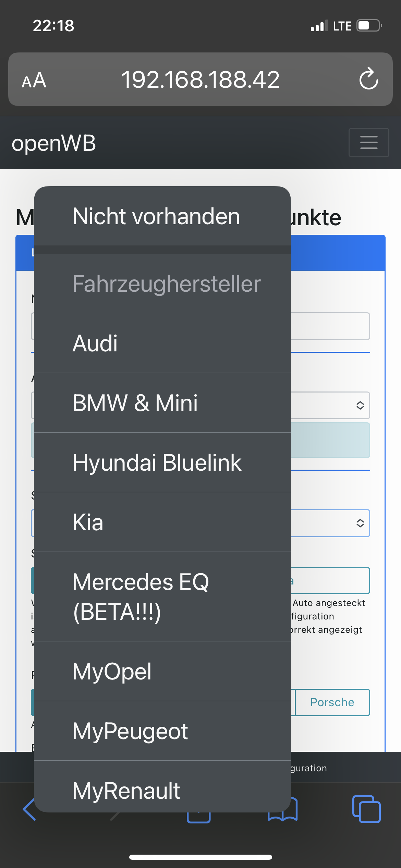Click the openWB brand link
This screenshot has width=401, height=868.
click(x=54, y=143)
